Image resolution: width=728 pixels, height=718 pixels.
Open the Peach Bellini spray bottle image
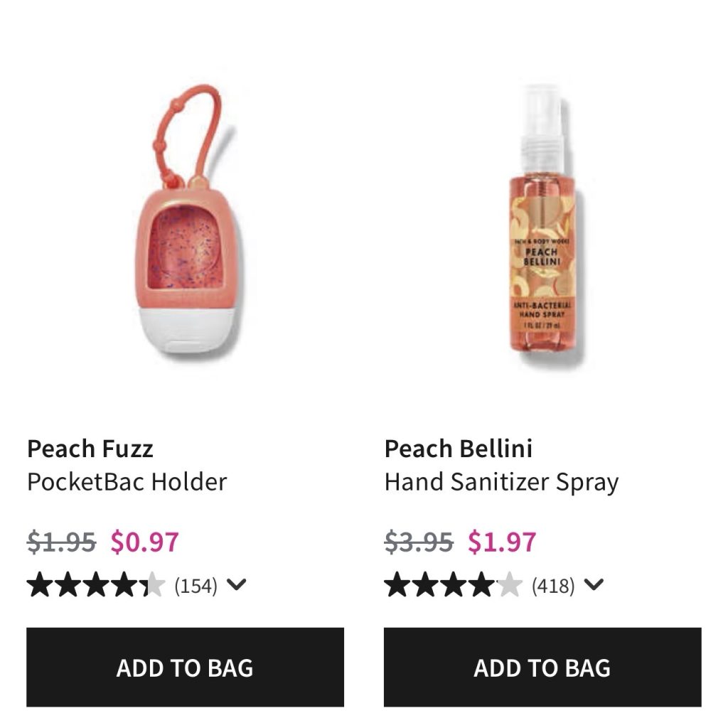coord(544,227)
